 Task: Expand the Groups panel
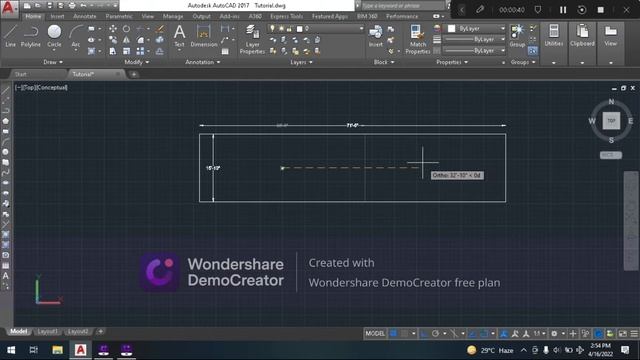[523, 62]
